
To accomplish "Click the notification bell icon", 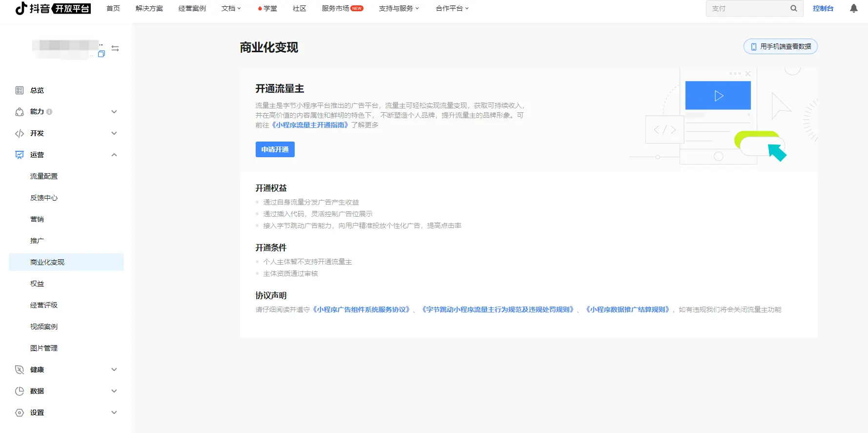I will pos(853,8).
